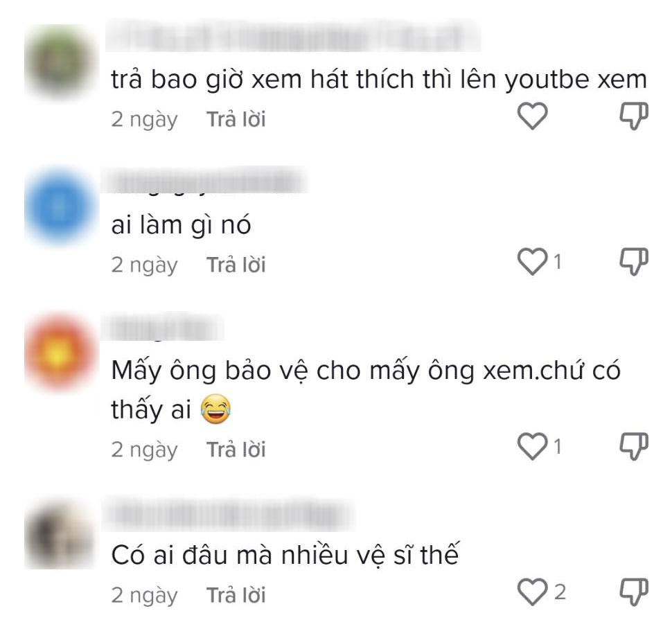This screenshot has height=629, width=672.
Task: Open the username above 'ai làm gì nó'
Action: pos(204,180)
